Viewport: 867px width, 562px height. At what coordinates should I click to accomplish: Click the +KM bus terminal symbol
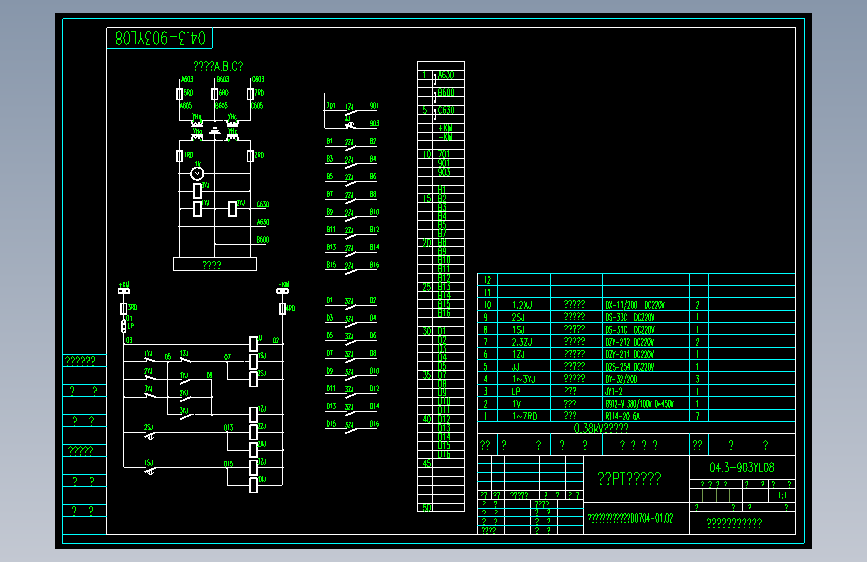124,291
